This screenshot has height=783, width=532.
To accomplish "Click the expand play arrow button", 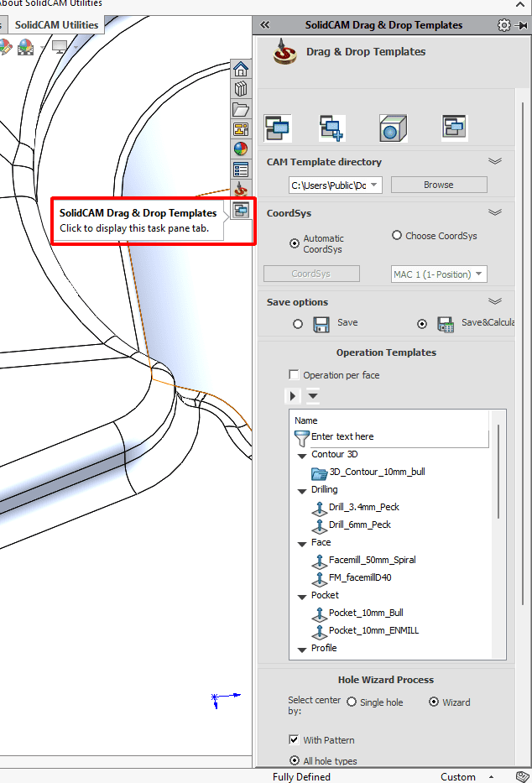I will coord(293,396).
